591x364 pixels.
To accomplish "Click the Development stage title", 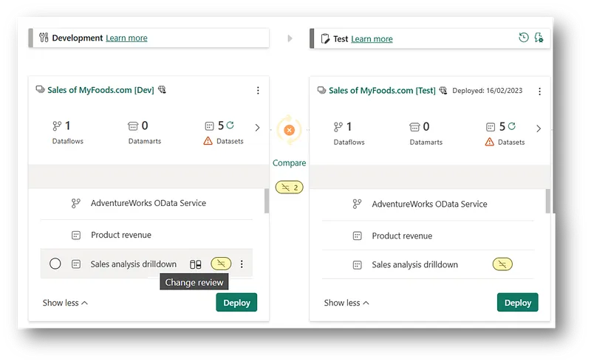I will coord(78,38).
